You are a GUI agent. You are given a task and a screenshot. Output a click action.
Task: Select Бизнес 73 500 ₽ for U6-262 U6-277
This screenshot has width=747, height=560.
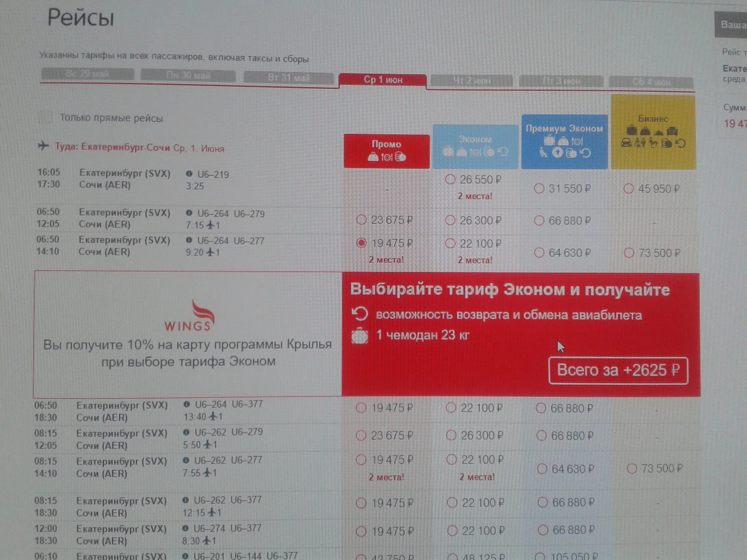pos(632,468)
